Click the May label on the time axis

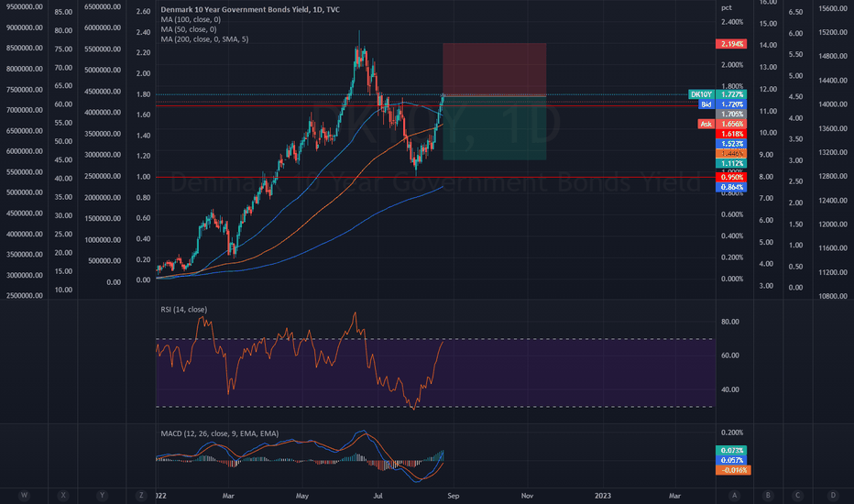pyautogui.click(x=302, y=496)
